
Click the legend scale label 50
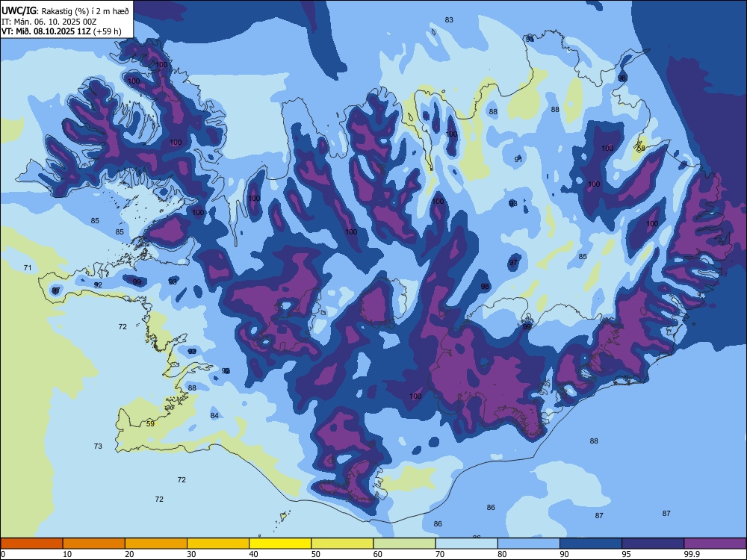(x=315, y=554)
